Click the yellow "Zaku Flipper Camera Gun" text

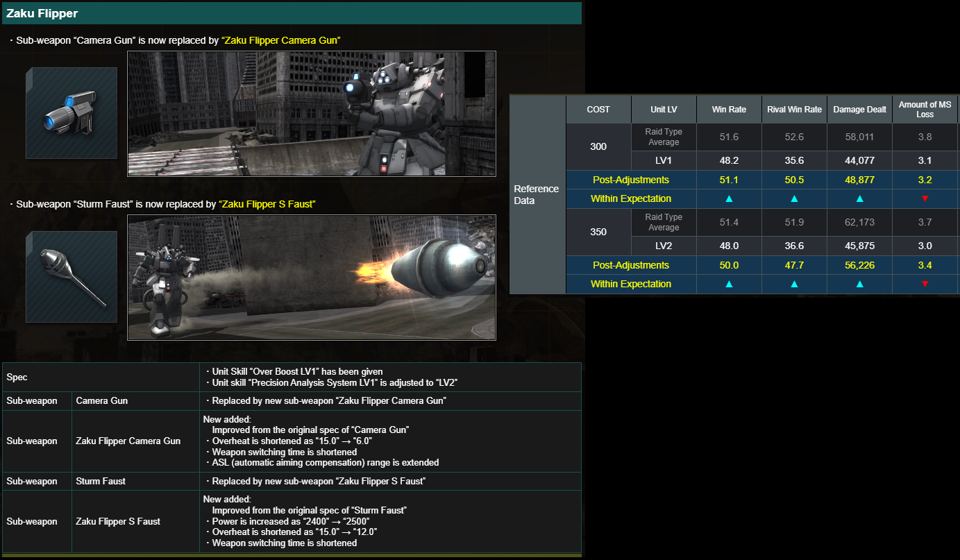click(280, 40)
